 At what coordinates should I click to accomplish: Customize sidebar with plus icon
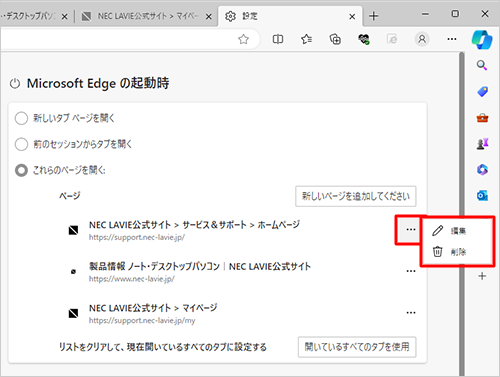[482, 276]
